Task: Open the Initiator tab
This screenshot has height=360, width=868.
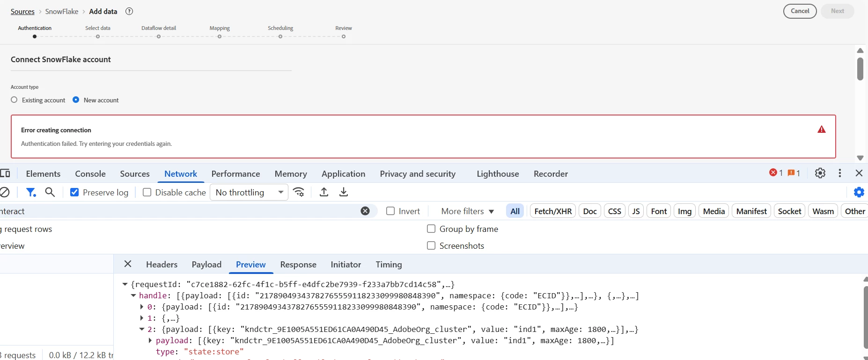Action: click(x=346, y=264)
